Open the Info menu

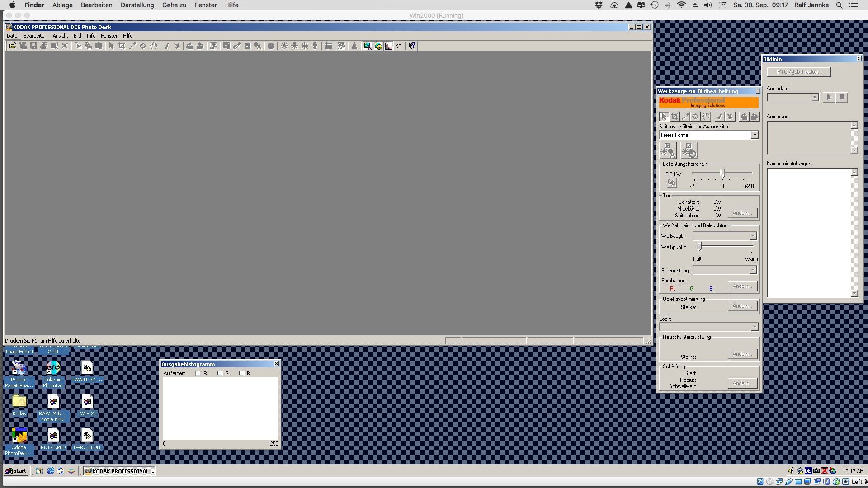coord(91,36)
